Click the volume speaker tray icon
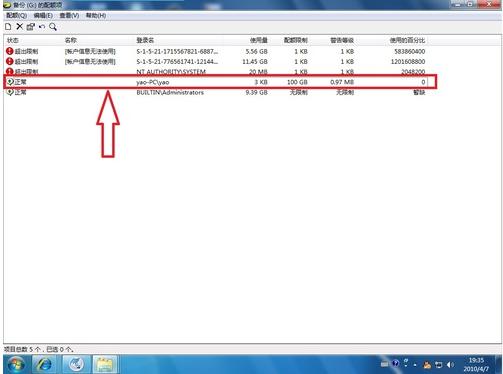The width and height of the screenshot is (503, 374). pos(450,365)
